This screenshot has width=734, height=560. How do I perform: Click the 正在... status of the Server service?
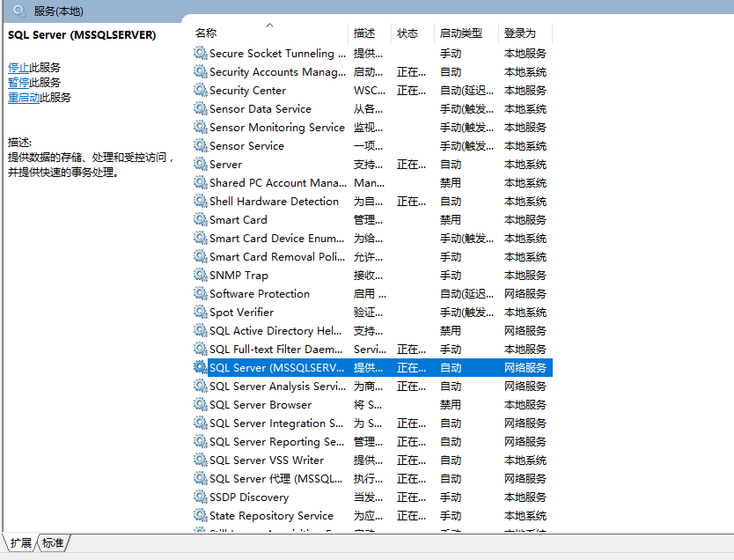(412, 165)
